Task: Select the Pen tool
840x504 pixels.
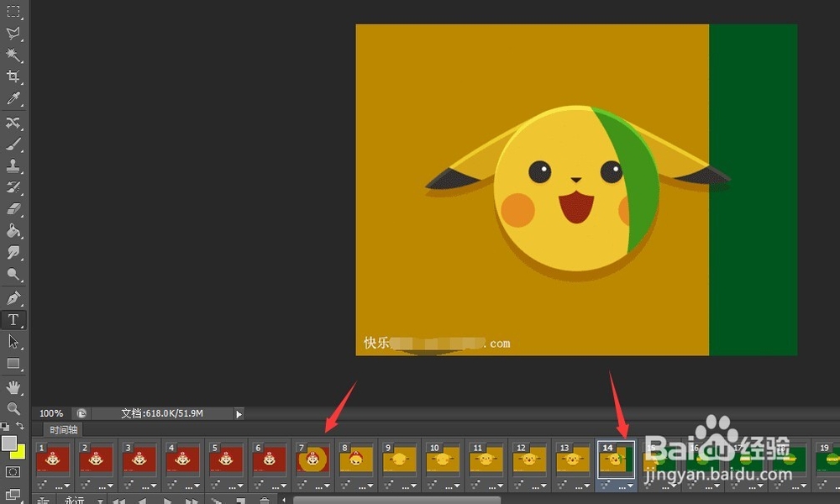Action: (13, 298)
